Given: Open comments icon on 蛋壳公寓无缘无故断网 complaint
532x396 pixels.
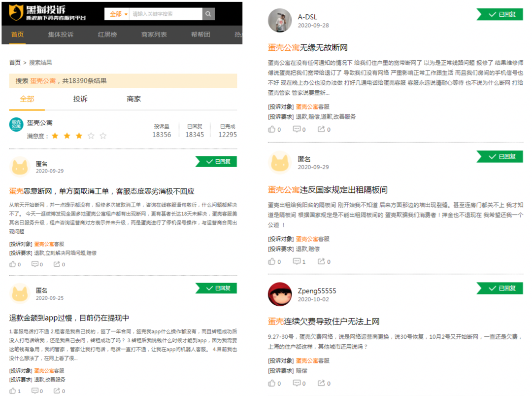Looking at the screenshot, I should click(296, 129).
